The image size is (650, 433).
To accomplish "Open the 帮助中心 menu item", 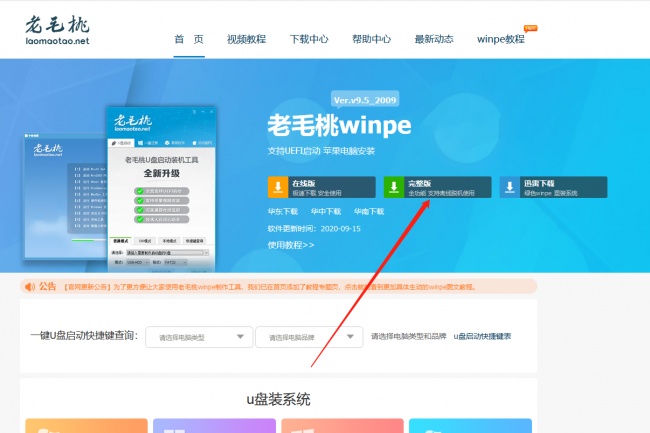I will click(371, 39).
